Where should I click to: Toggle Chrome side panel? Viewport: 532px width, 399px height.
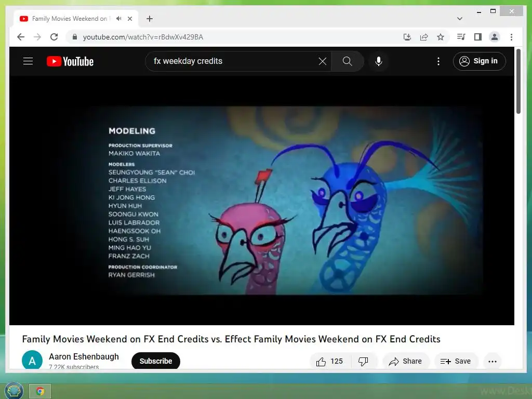click(x=478, y=37)
